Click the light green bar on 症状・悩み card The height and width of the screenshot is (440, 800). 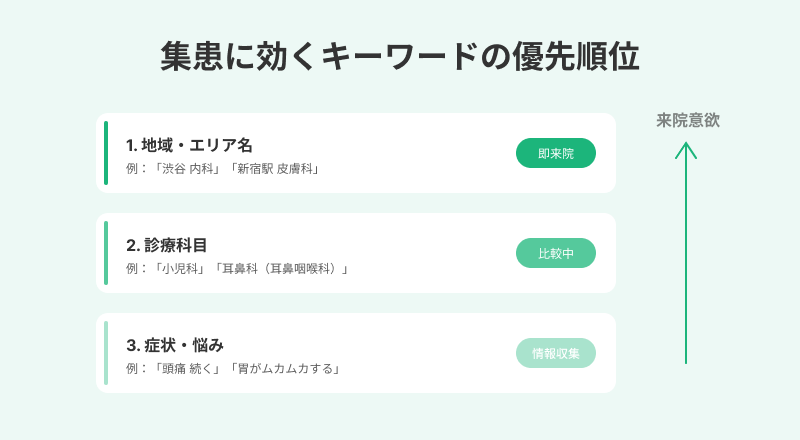tap(106, 353)
